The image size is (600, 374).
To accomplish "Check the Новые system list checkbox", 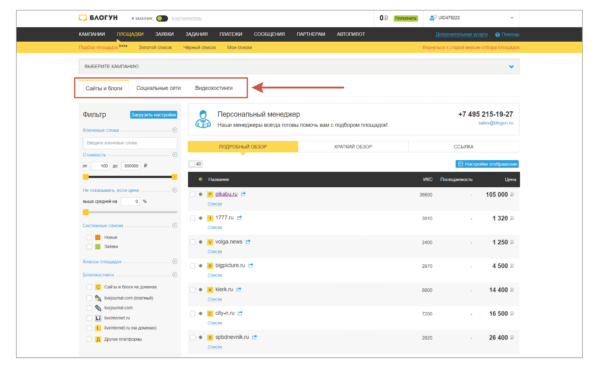I will 89,237.
